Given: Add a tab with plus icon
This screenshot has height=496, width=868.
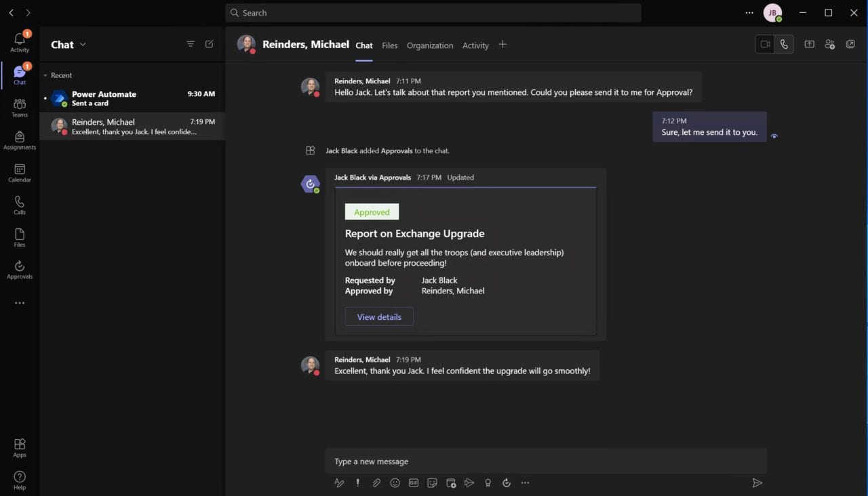Looking at the screenshot, I should coord(502,45).
